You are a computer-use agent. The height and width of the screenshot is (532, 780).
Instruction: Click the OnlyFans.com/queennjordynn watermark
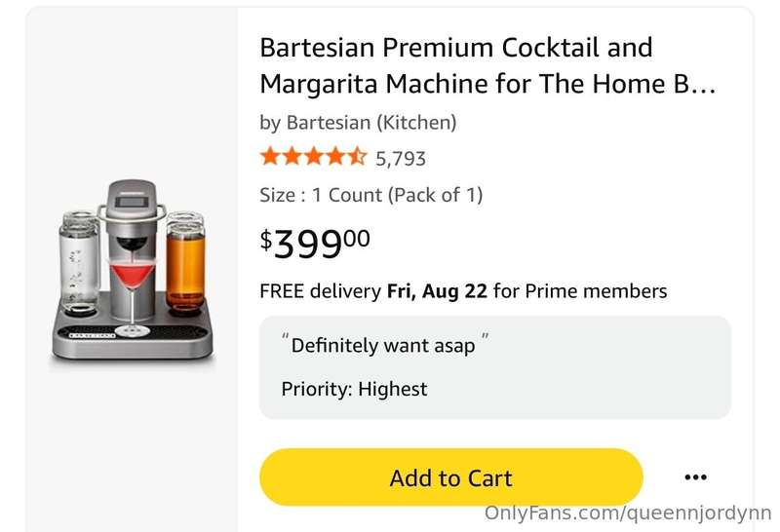point(628,513)
